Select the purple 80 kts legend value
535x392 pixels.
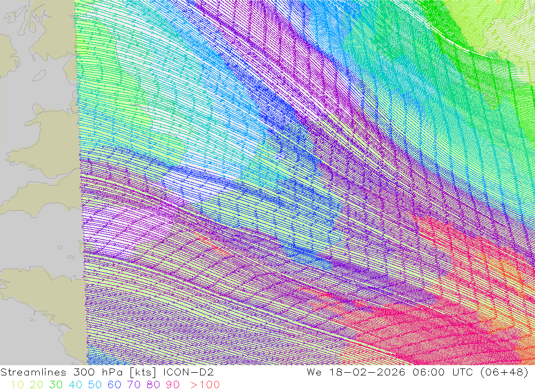point(153,385)
